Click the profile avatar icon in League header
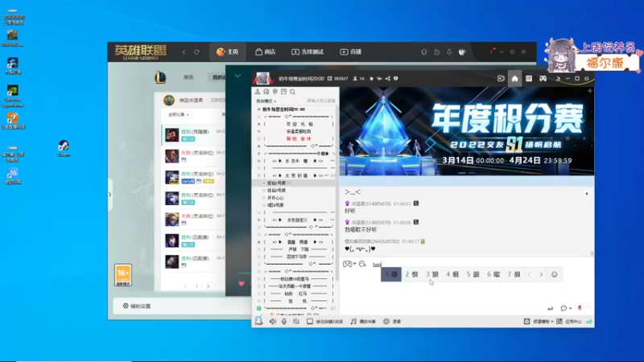 (x=462, y=52)
